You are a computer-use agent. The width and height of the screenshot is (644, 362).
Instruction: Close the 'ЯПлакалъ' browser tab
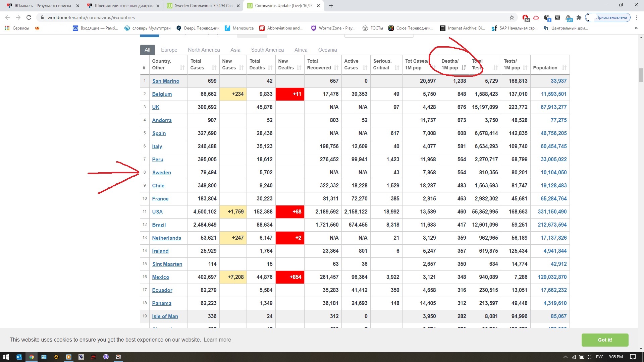[x=77, y=6]
